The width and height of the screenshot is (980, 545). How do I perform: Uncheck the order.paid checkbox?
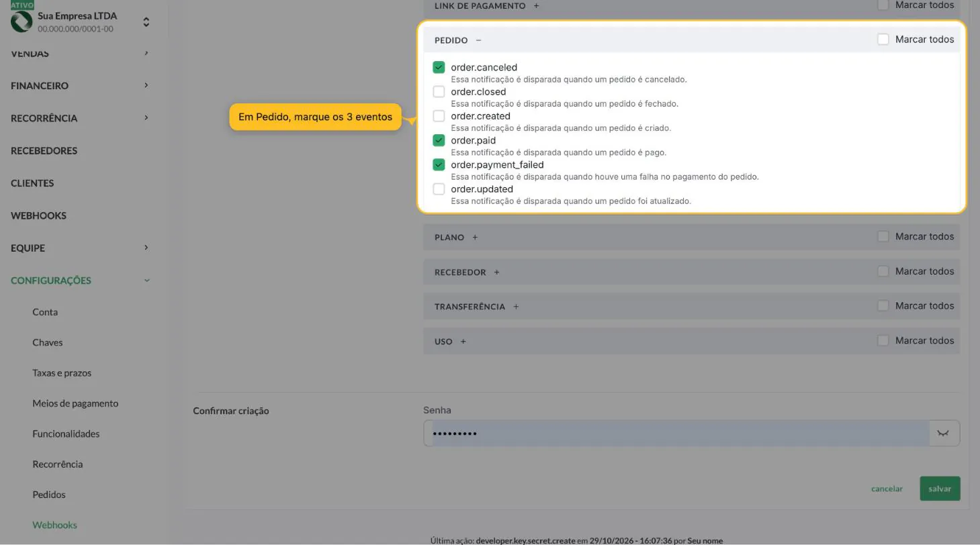tap(439, 140)
